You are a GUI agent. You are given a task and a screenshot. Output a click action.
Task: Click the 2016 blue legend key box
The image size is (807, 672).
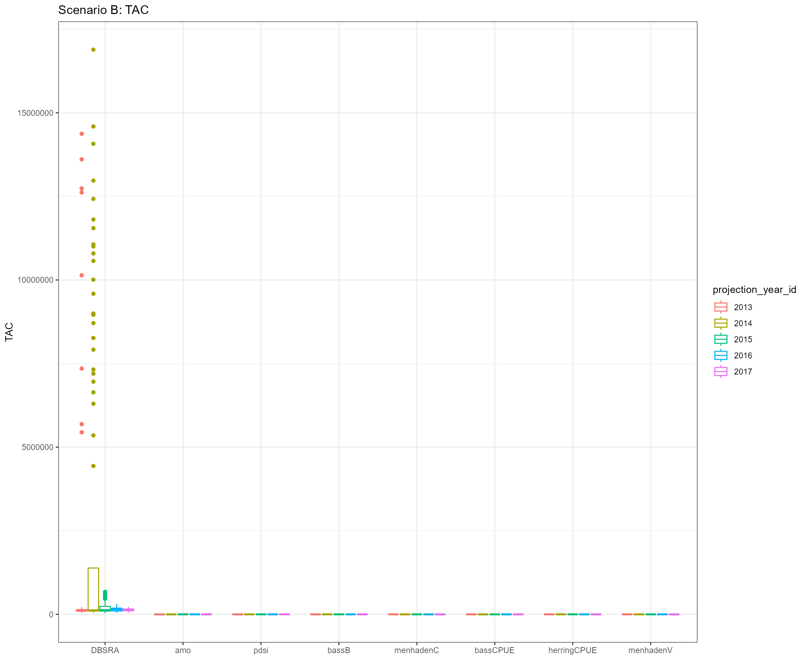point(720,356)
